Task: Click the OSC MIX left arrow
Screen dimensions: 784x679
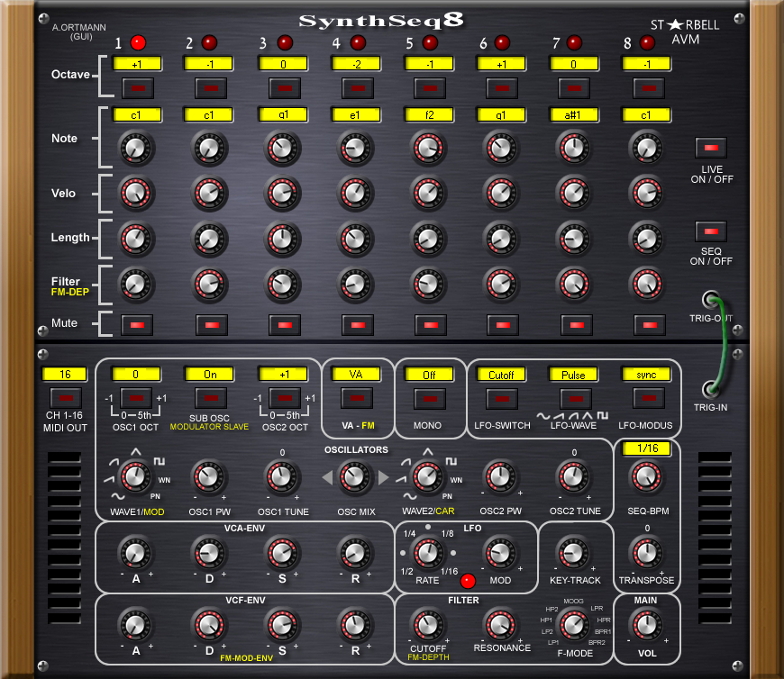Action: pyautogui.click(x=327, y=477)
